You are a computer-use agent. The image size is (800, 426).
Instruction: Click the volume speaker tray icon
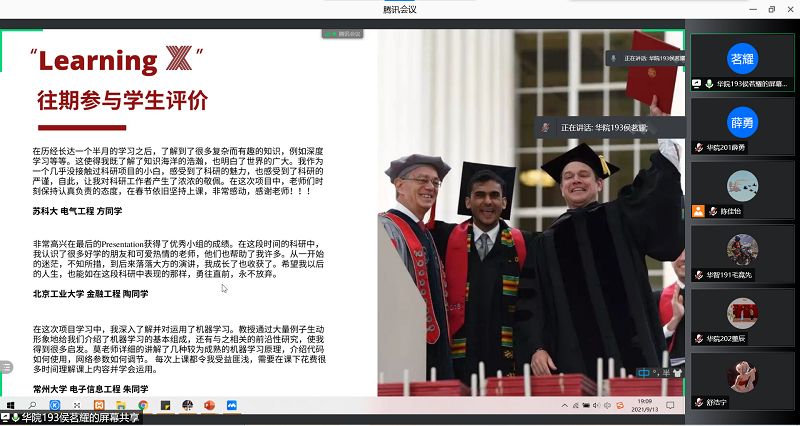(596, 406)
